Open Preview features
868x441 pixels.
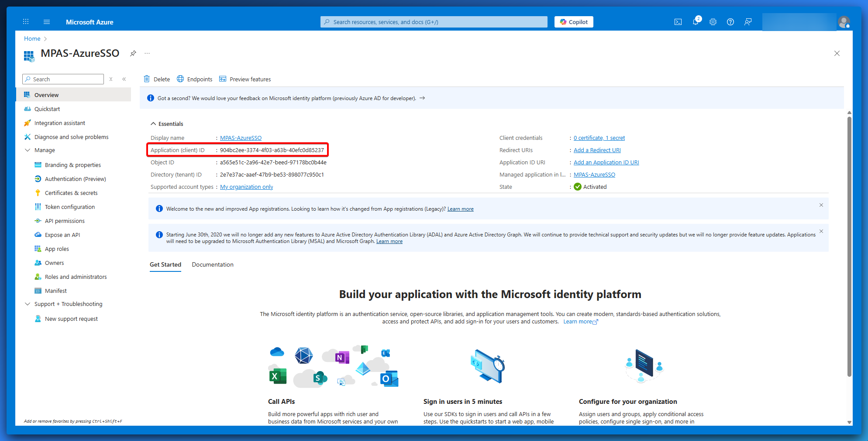(245, 79)
